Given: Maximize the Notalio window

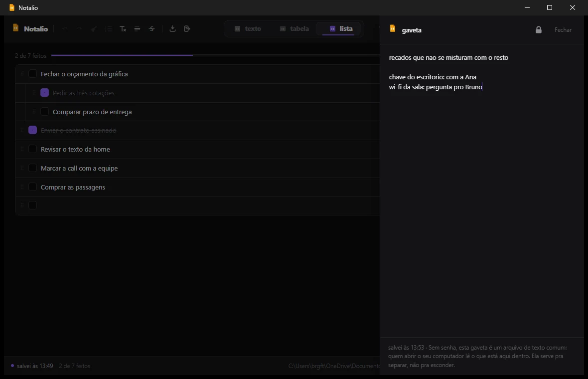Looking at the screenshot, I should click(x=549, y=7).
